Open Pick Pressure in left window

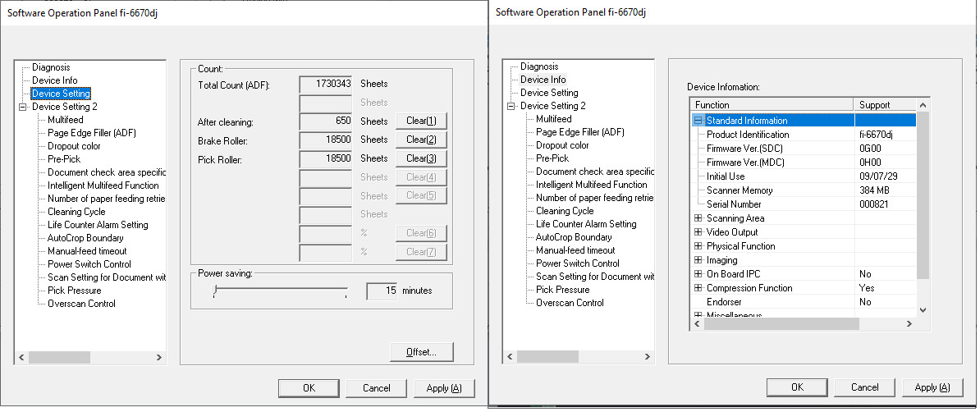tap(75, 291)
